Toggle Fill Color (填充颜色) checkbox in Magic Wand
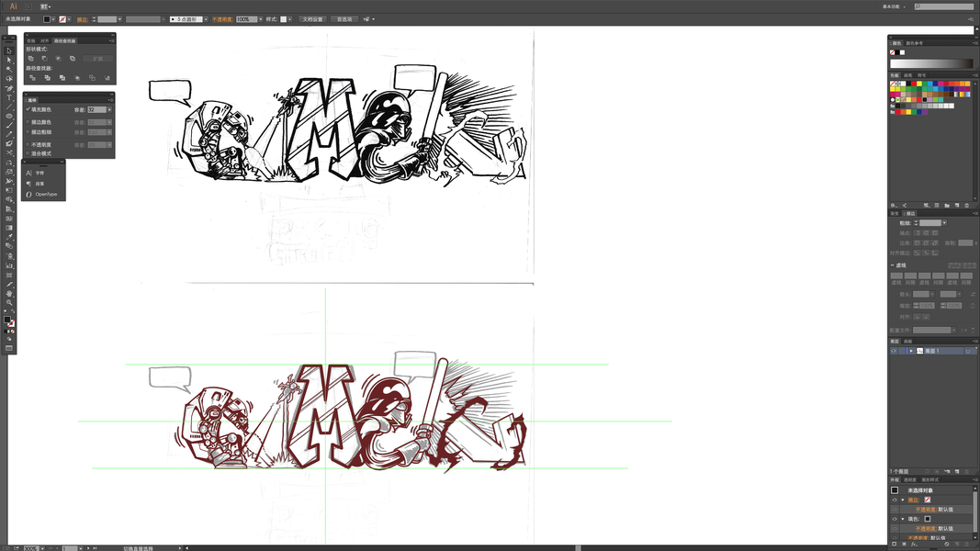Screen dimensions: 980x551 [x=28, y=110]
